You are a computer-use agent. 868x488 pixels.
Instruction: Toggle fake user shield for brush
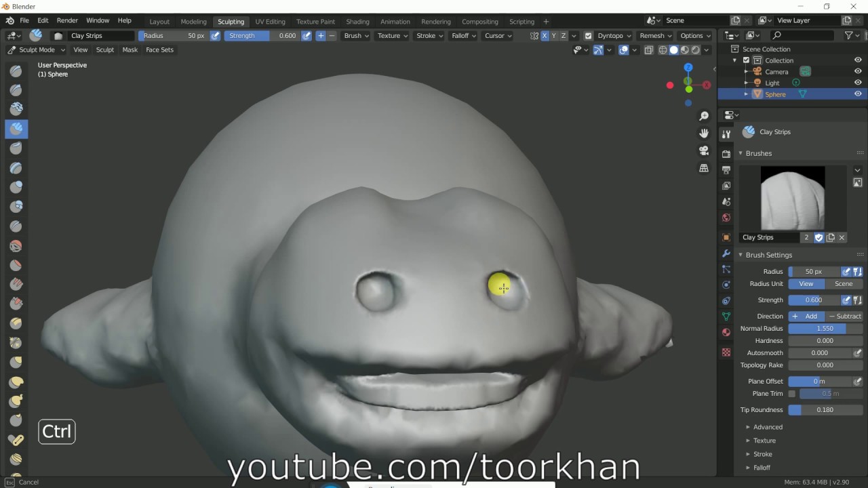click(x=818, y=237)
